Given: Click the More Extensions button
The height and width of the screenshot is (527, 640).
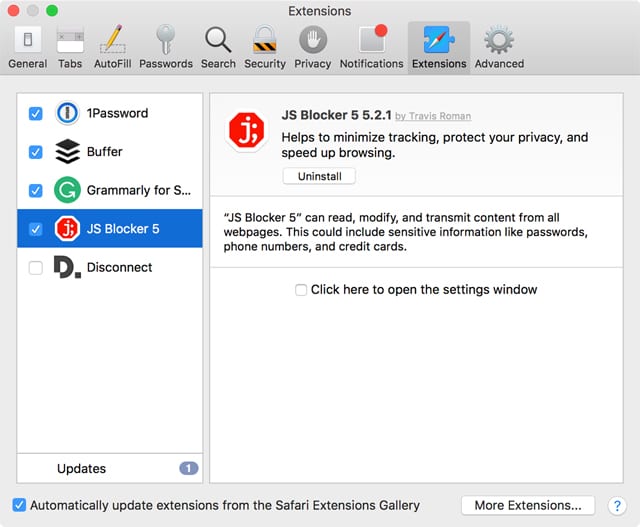Looking at the screenshot, I should pyautogui.click(x=528, y=505).
